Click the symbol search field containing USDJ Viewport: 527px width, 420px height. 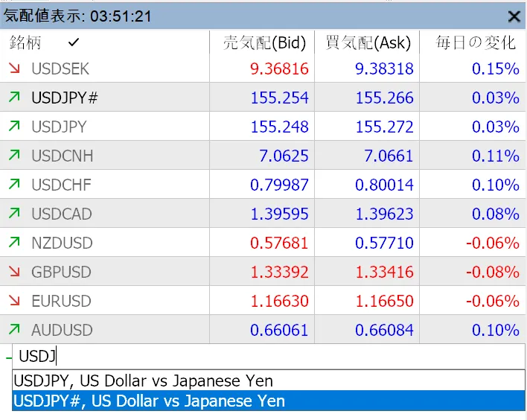(269, 357)
